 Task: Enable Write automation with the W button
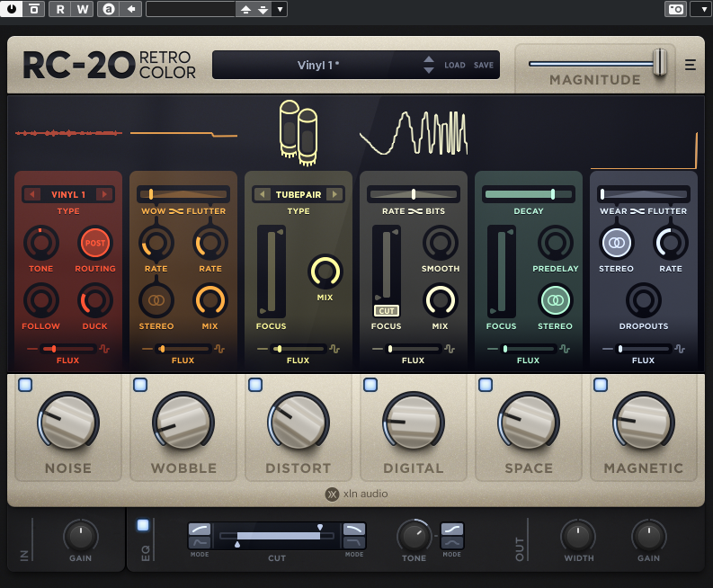click(x=83, y=9)
